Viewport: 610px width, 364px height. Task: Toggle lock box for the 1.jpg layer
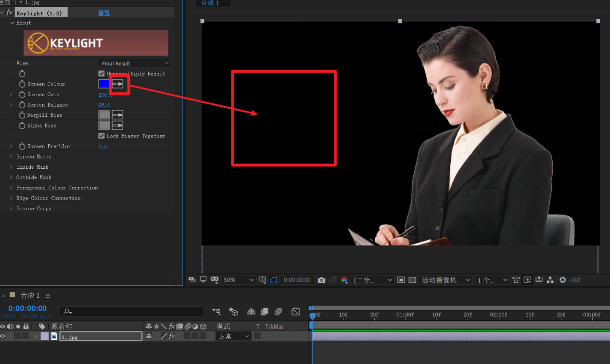[x=25, y=336]
